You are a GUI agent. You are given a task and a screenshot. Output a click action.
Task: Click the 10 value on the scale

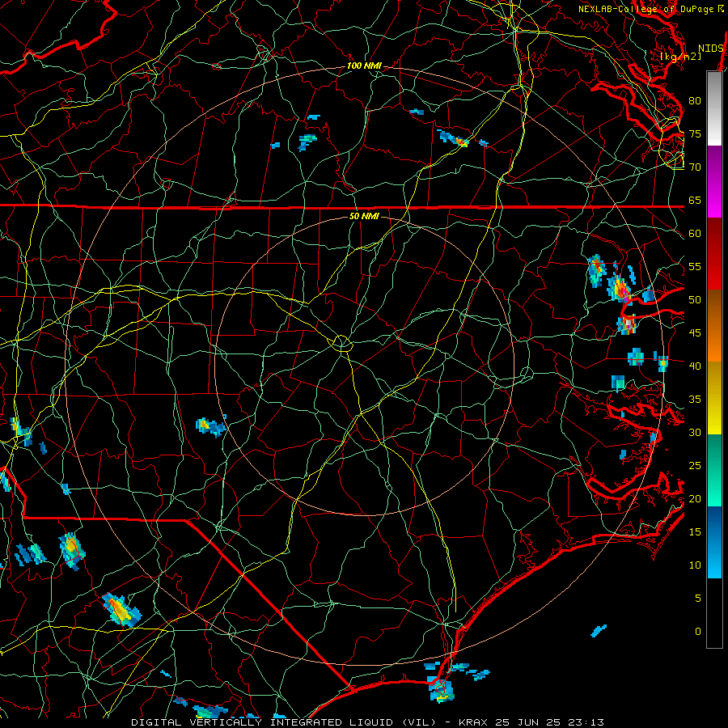pyautogui.click(x=695, y=565)
